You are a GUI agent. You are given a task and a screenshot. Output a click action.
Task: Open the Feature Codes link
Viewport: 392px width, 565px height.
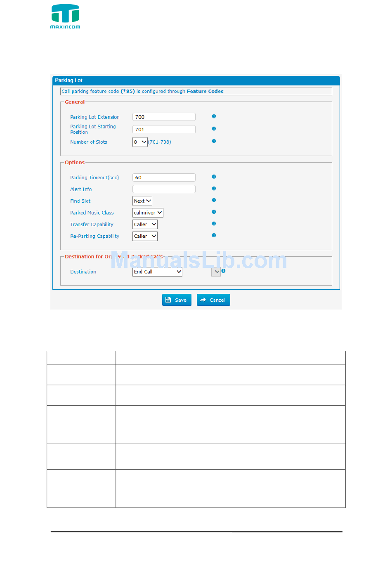pos(205,91)
